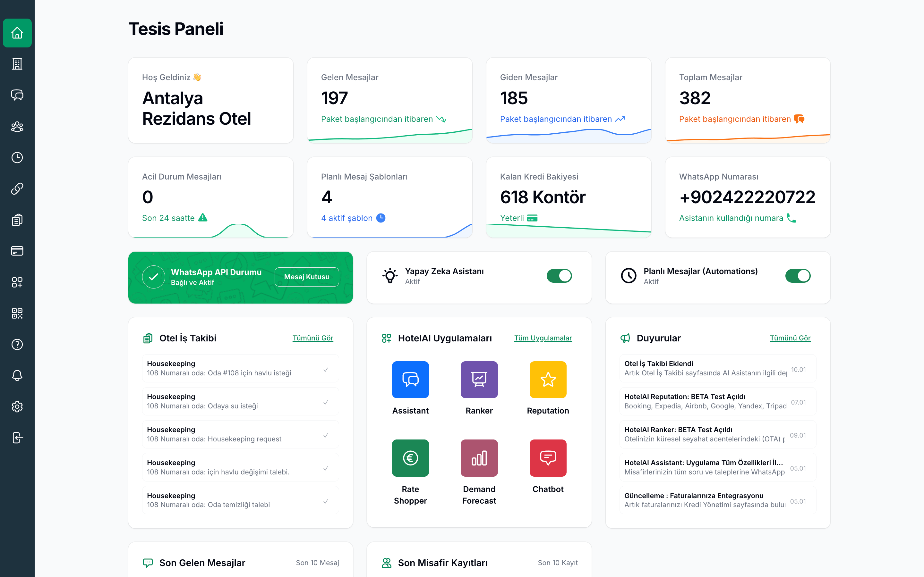
Task: Mark the havlu isteği task complete
Action: (325, 369)
